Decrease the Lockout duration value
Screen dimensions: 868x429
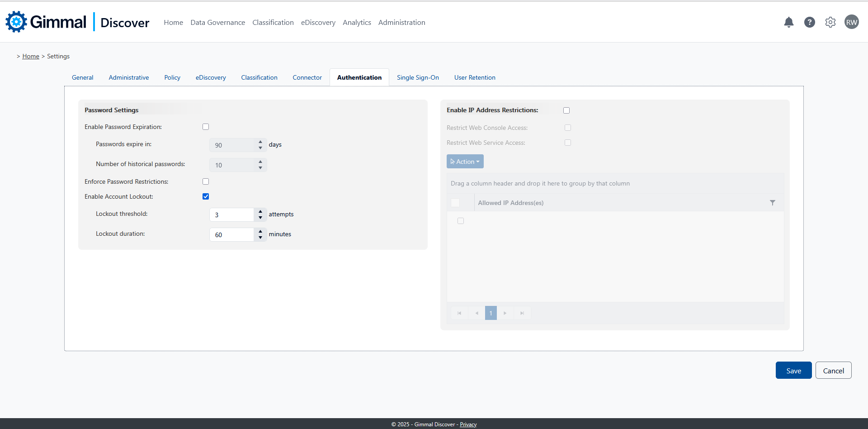260,238
